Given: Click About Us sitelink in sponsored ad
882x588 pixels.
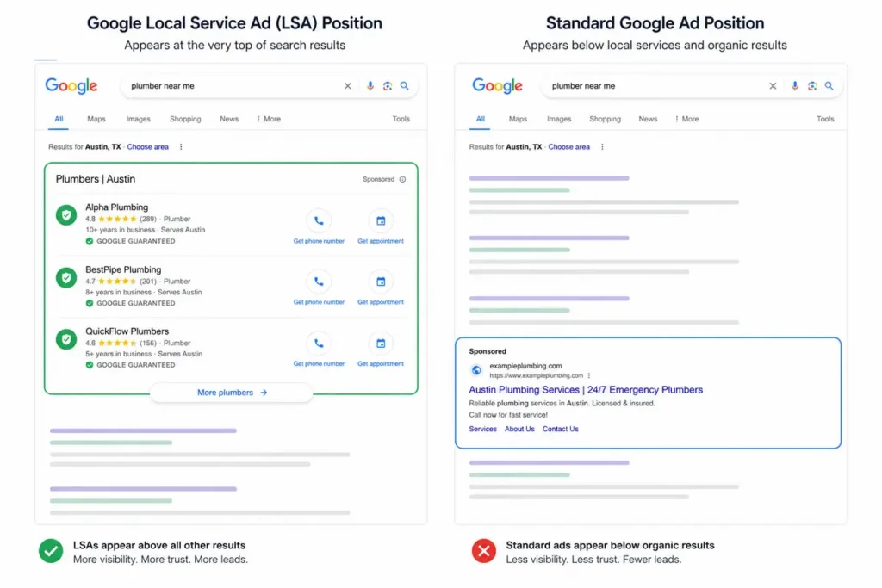Looking at the screenshot, I should click(x=519, y=429).
